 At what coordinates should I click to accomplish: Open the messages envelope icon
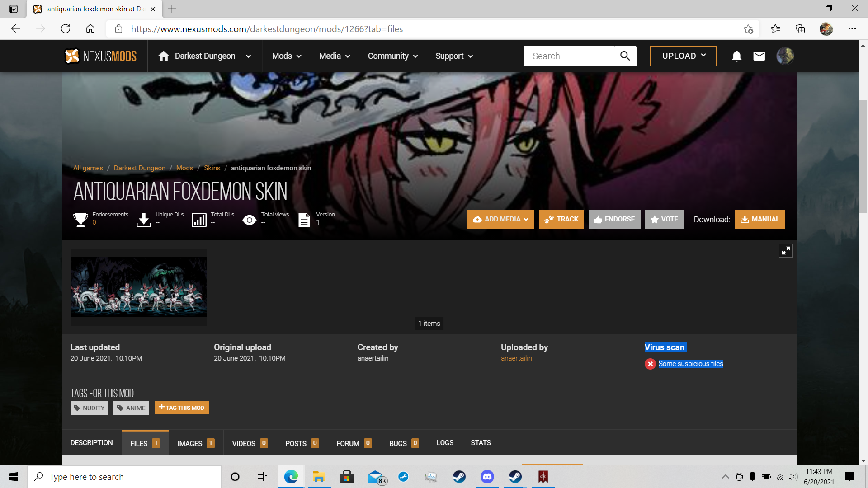[759, 56]
